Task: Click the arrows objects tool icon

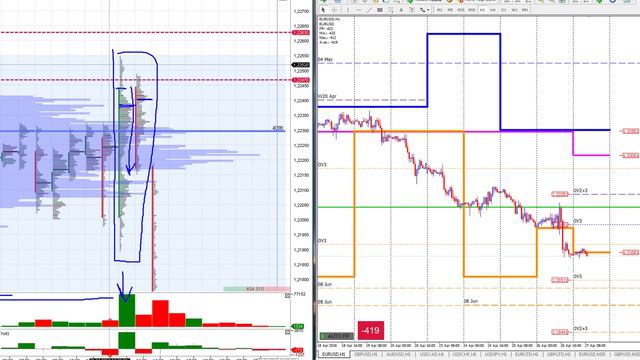Action: point(422,10)
